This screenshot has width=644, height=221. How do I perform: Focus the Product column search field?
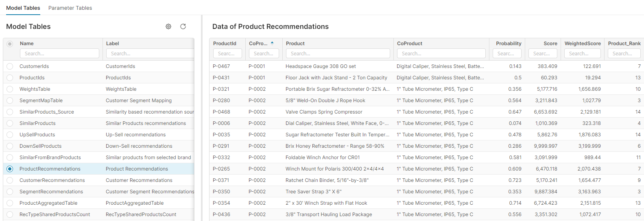(x=338, y=53)
